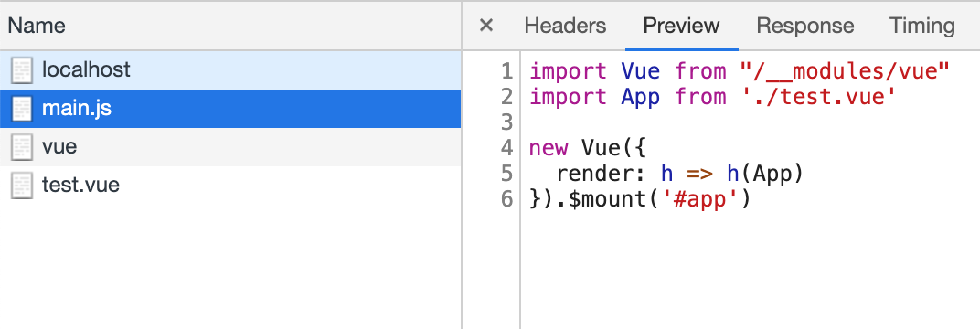
Task: Open the vue request entry
Action: (230, 147)
